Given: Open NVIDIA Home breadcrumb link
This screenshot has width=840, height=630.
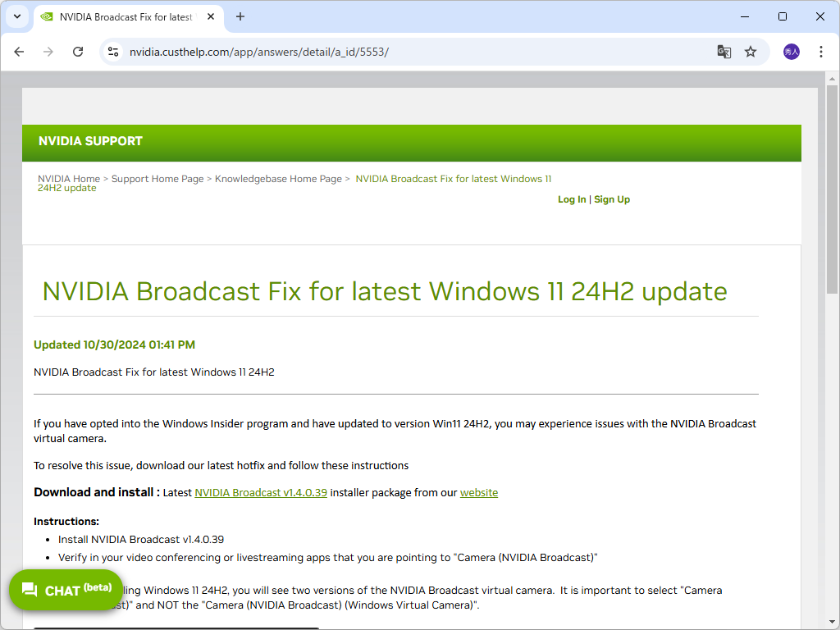Looking at the screenshot, I should (69, 179).
